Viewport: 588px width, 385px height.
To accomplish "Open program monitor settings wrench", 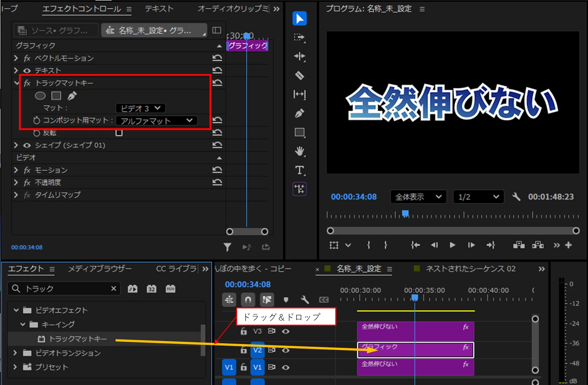I will [516, 196].
